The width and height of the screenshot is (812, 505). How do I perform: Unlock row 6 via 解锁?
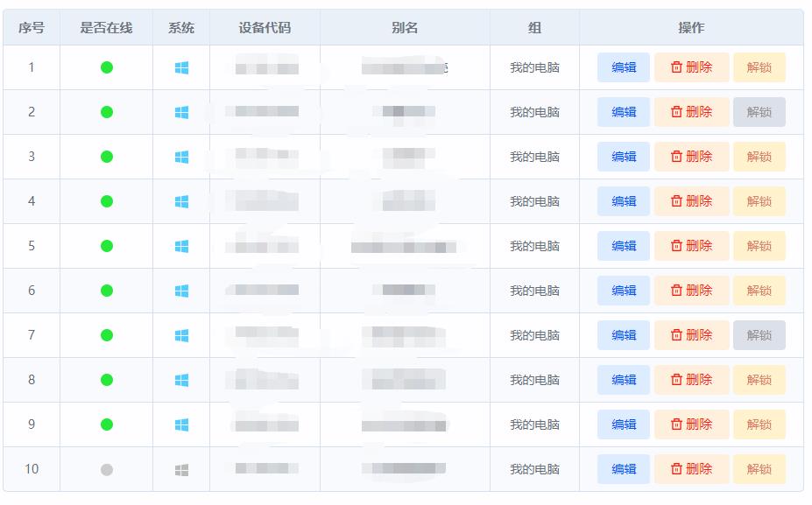pyautogui.click(x=759, y=291)
